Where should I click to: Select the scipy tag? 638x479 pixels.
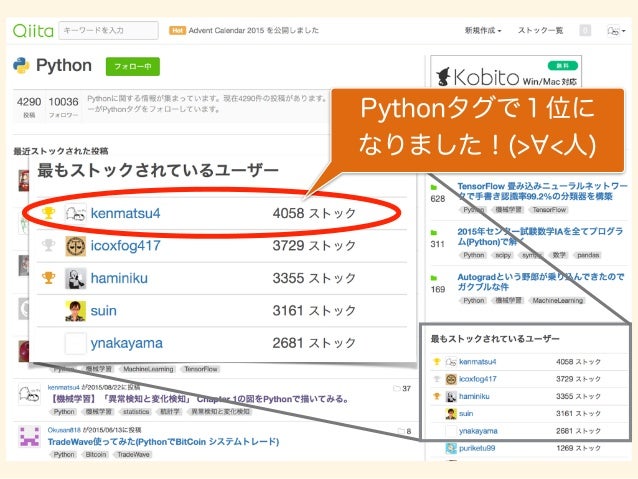coord(503,255)
